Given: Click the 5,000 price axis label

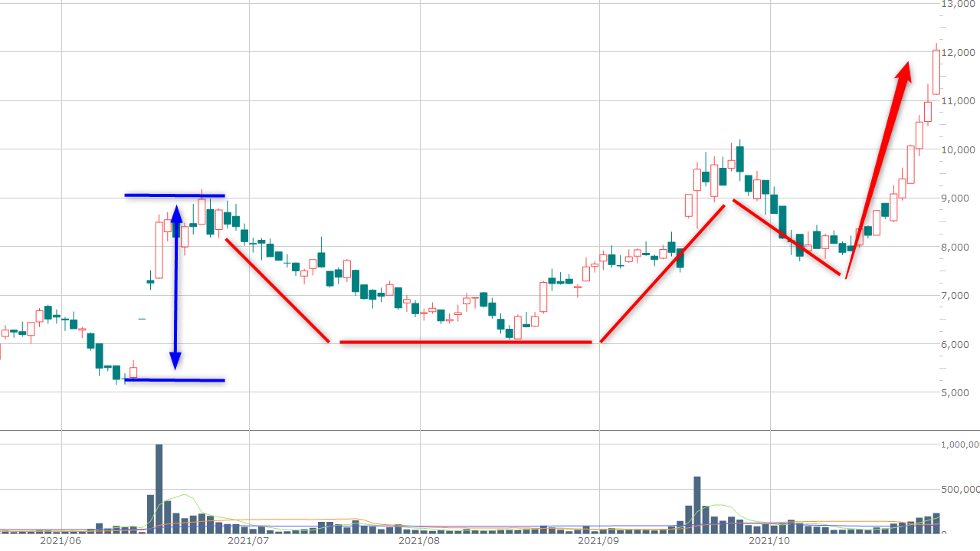Looking at the screenshot, I should click(x=959, y=393).
